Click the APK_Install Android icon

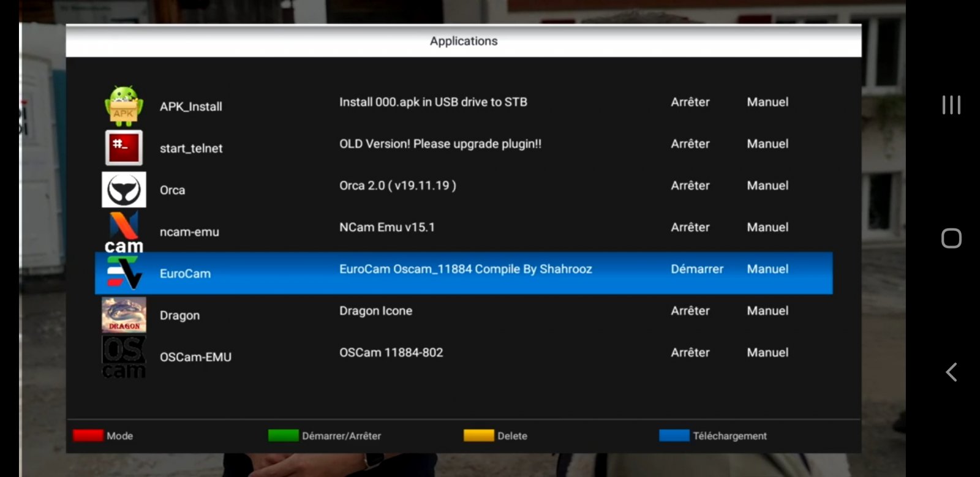click(x=124, y=106)
